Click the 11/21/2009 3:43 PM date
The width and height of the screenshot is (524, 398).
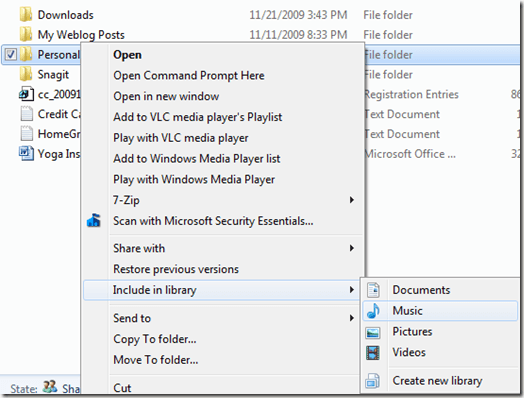298,15
